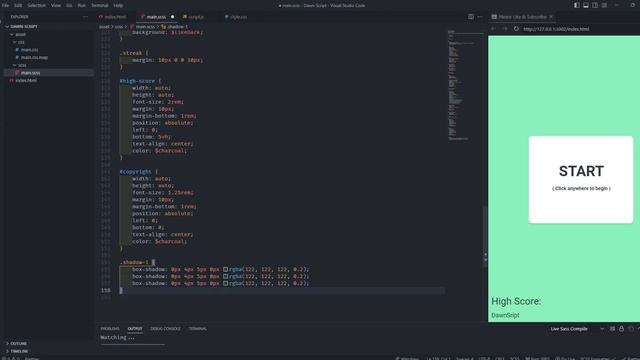Toggle the output scroll lock icon
Viewport: 640px width, 360px height.
coord(621,329)
